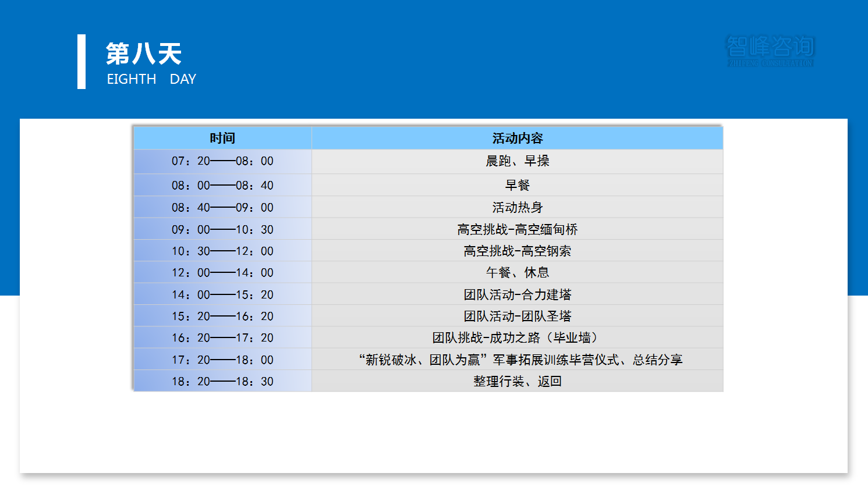Click the 07:20—08:00 time cell
This screenshot has width=868, height=487.
coord(222,161)
